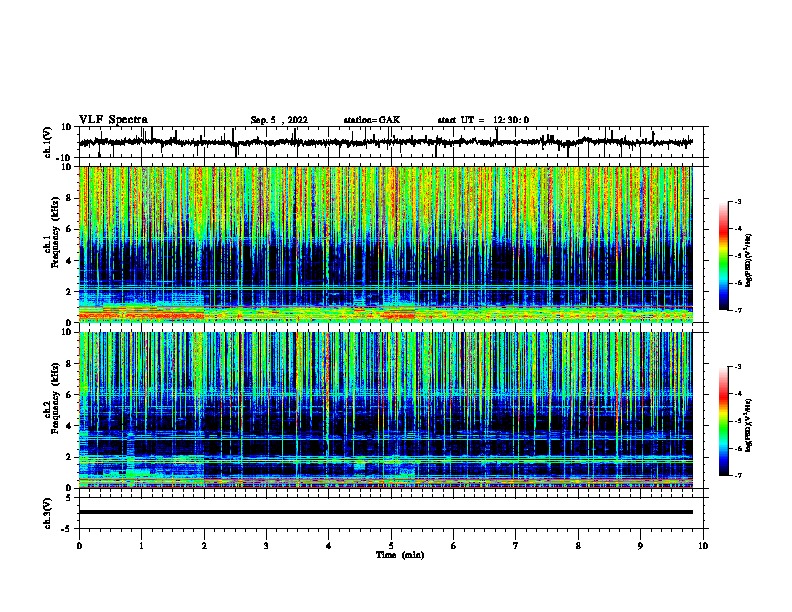Click the "6" kHz tick on ch.1 frequency axis
Screen dimensions: 792x612
[x=70, y=229]
